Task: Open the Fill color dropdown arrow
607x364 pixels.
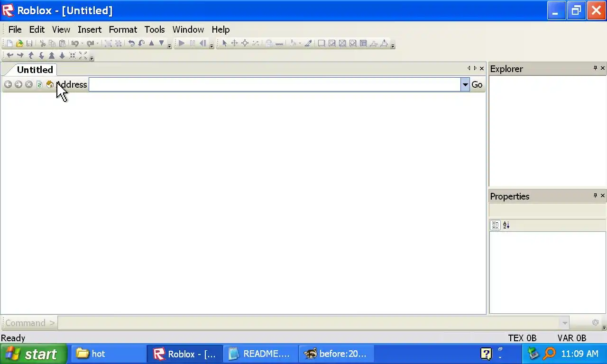Action: click(300, 43)
